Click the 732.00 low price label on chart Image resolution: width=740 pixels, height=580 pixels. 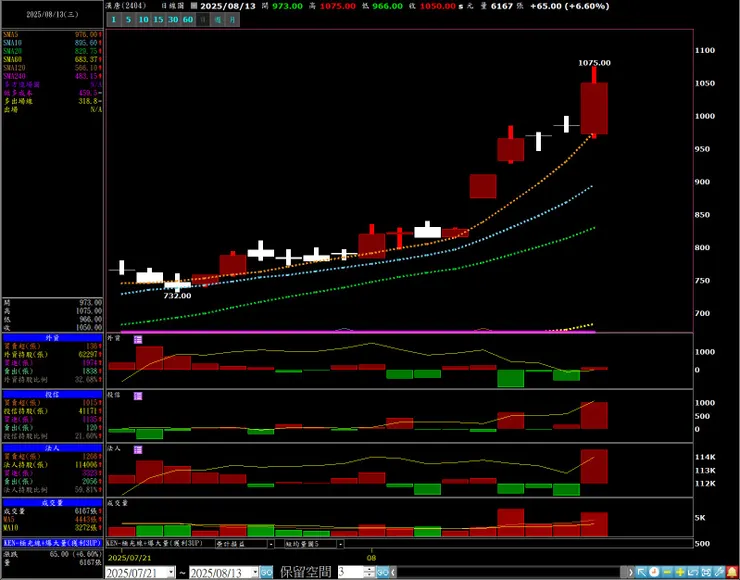click(x=177, y=295)
